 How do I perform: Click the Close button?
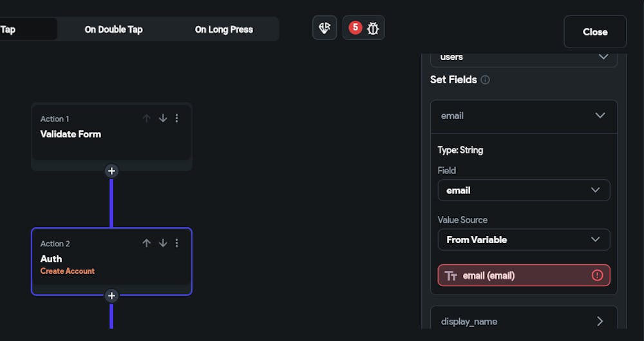[595, 32]
